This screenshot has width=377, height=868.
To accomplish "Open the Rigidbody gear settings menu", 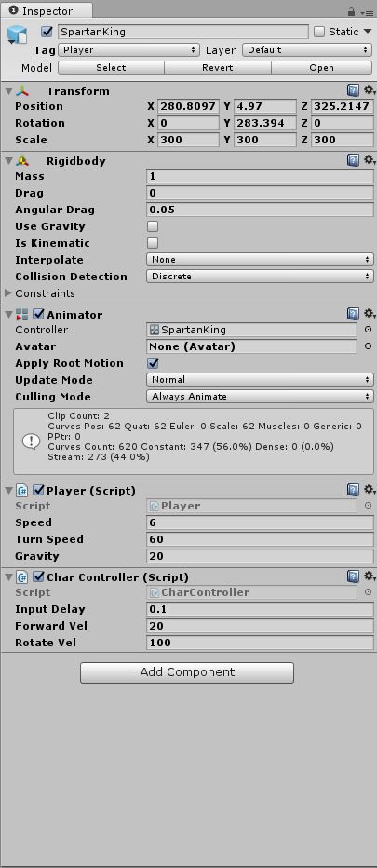I will click(370, 160).
